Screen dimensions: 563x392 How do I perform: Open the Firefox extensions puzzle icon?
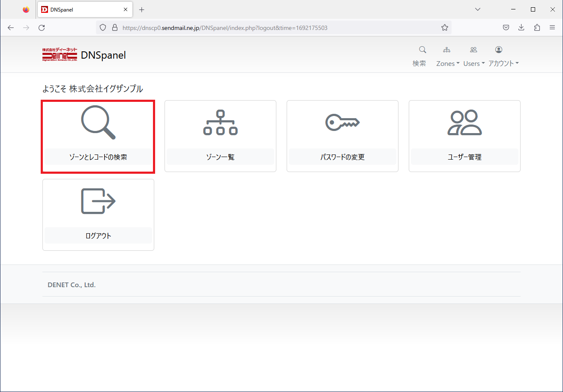coord(537,27)
